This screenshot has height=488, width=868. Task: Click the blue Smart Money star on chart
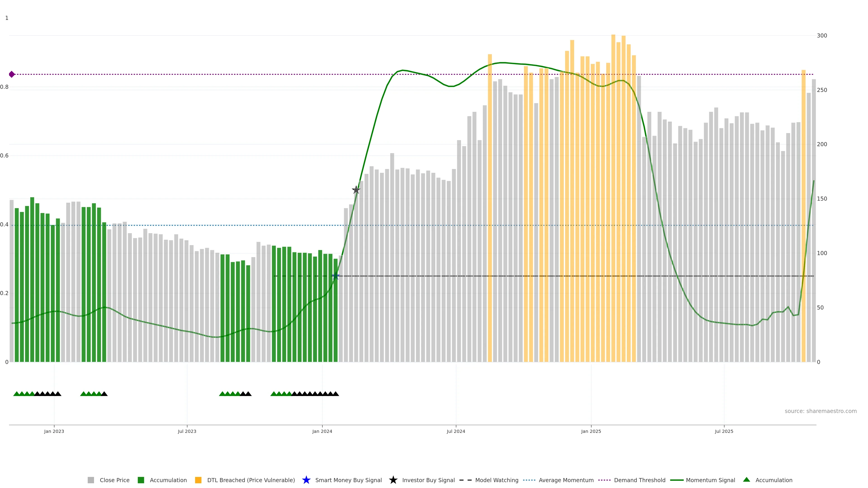[336, 276]
